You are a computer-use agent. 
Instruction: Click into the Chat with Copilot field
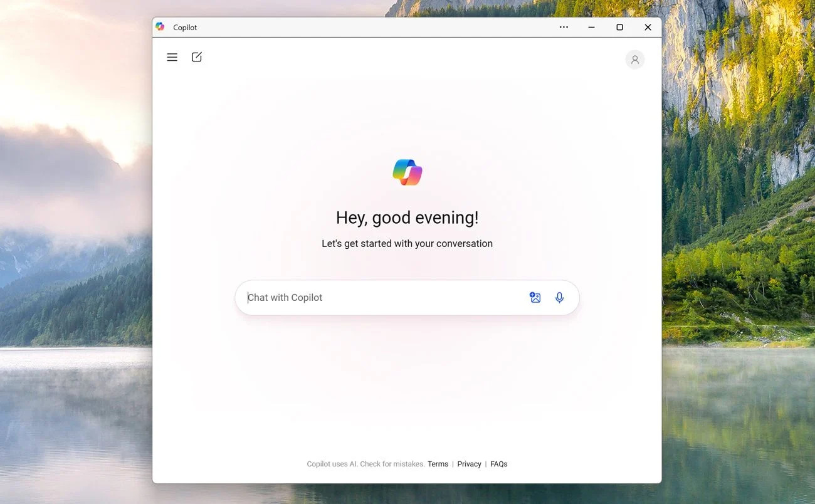[x=376, y=298]
